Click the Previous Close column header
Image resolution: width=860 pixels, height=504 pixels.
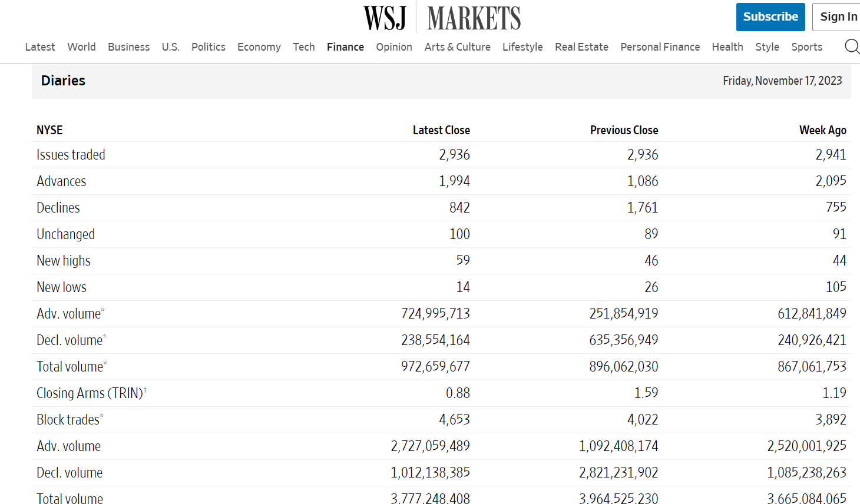click(x=624, y=130)
